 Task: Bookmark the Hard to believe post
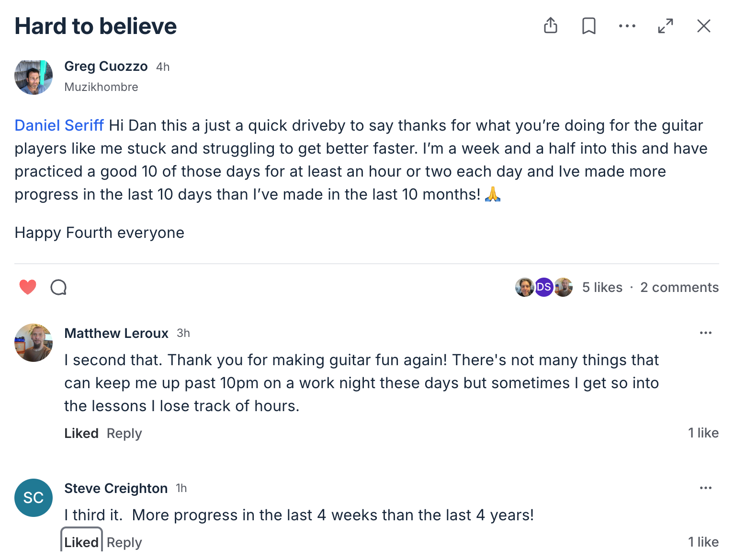588,26
